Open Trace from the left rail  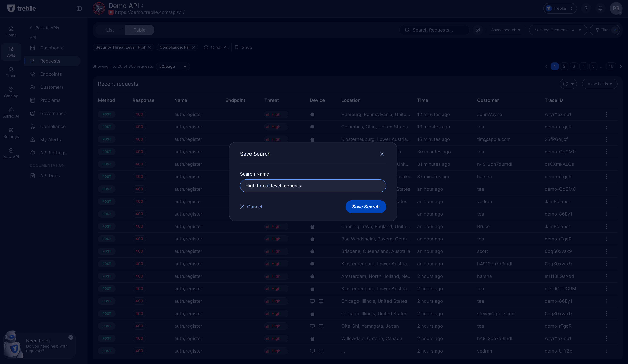click(11, 72)
